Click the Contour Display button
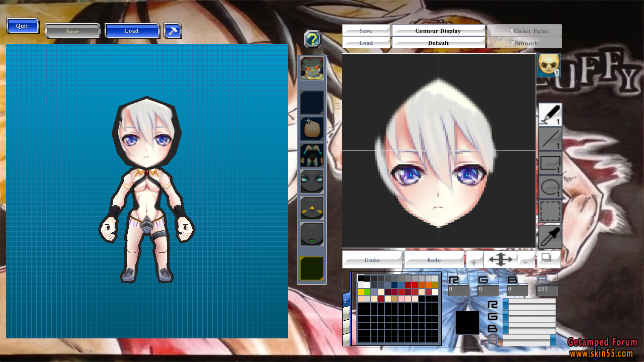The height and width of the screenshot is (362, 644). pos(438,31)
